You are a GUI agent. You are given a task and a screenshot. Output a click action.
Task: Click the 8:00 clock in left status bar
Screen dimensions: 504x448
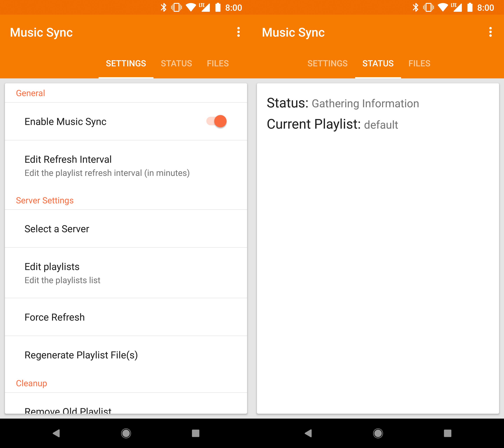(x=233, y=8)
